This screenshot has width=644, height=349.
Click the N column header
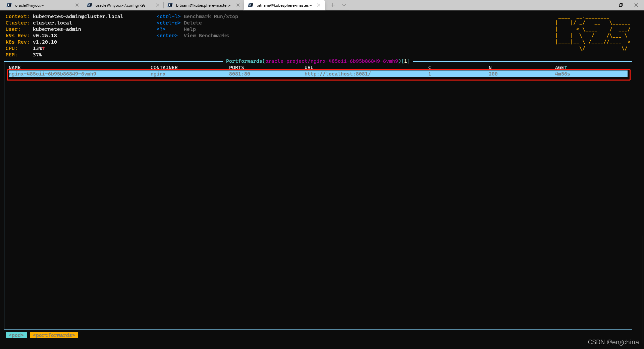(x=490, y=67)
